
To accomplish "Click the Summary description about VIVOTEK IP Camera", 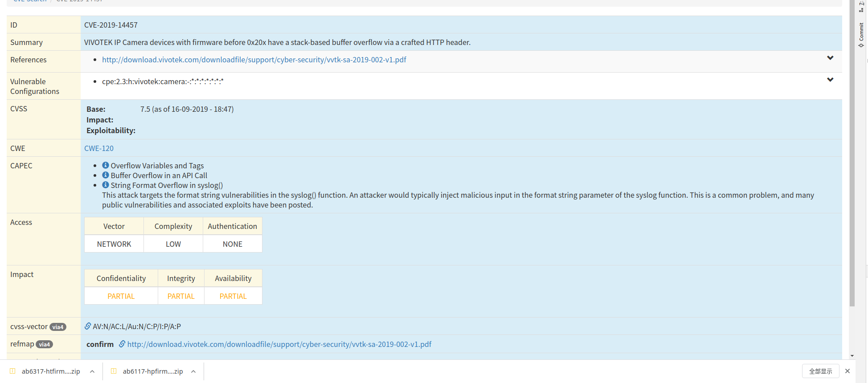I will point(277,42).
